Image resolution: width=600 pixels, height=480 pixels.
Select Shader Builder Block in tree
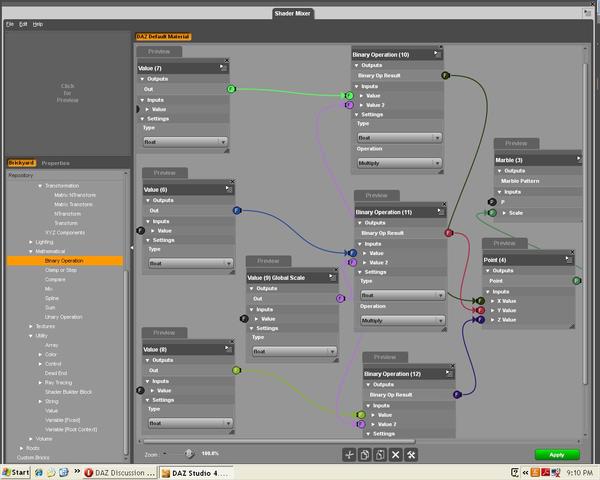[x=68, y=392]
